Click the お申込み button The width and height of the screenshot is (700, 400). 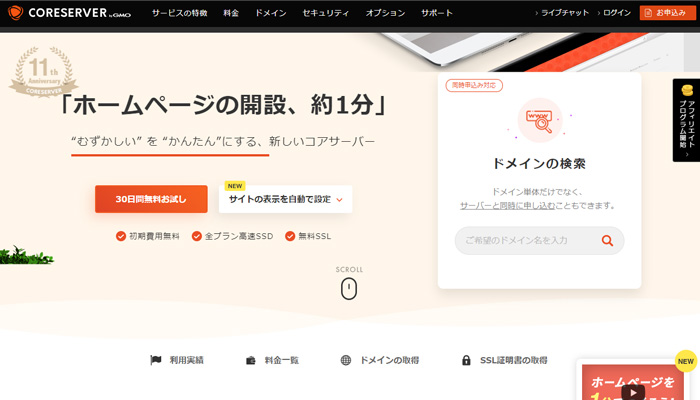pyautogui.click(x=667, y=13)
